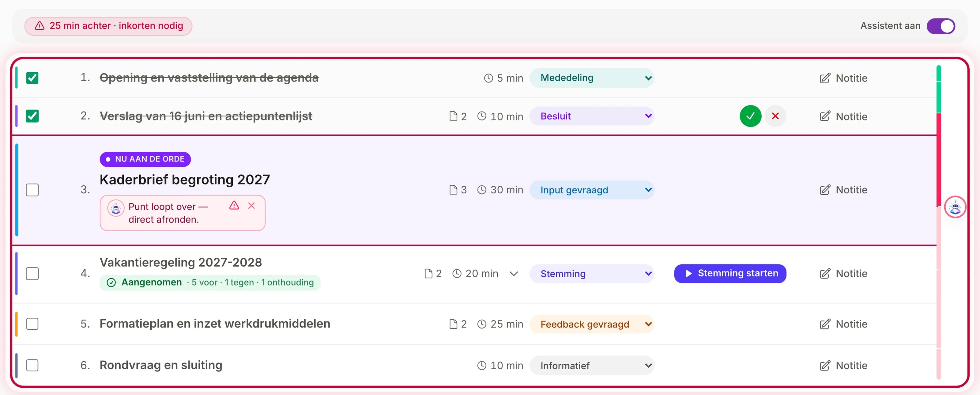Select the Kaderbrief begroting 2027 title

click(x=184, y=180)
